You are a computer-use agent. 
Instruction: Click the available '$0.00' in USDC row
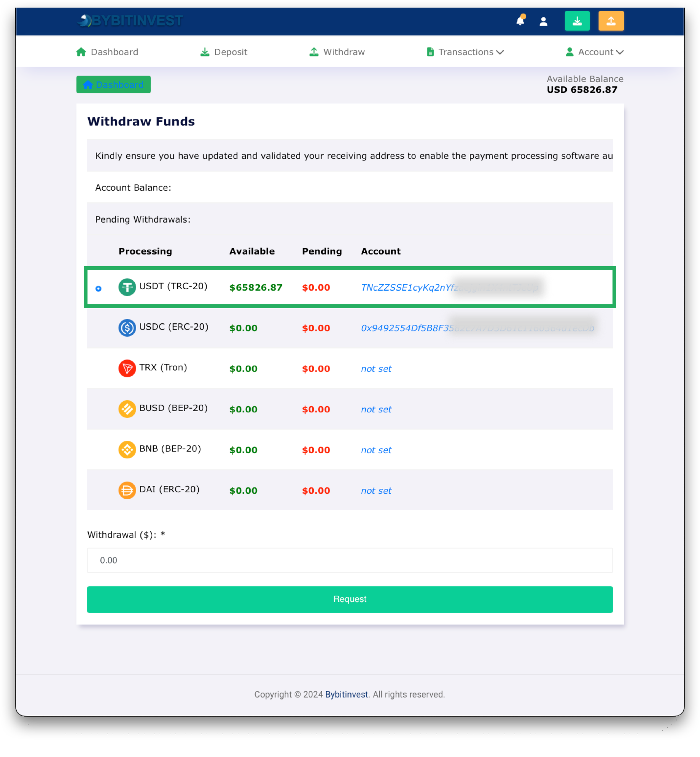click(243, 328)
